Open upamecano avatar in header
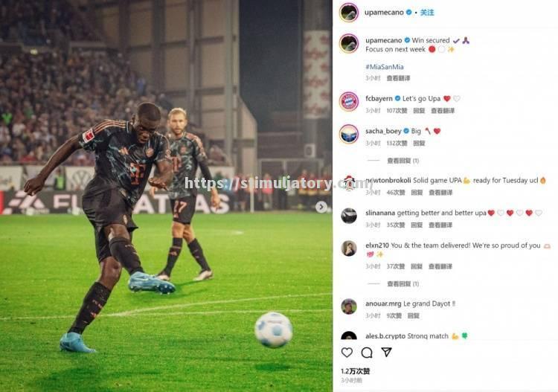 349,13
